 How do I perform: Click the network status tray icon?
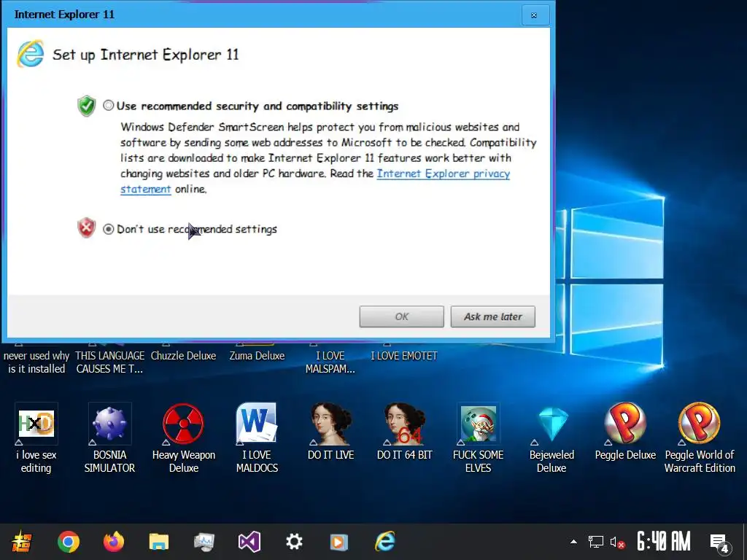[595, 542]
